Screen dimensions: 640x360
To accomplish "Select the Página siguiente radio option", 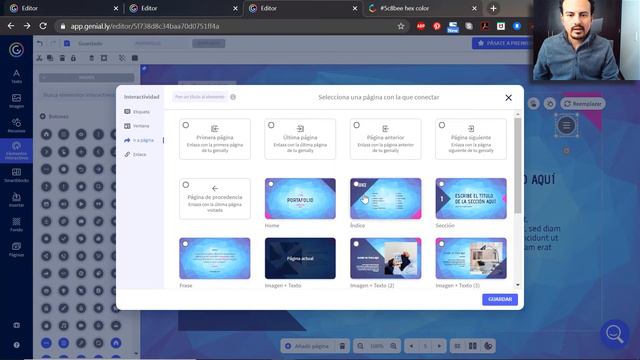I will 442,125.
